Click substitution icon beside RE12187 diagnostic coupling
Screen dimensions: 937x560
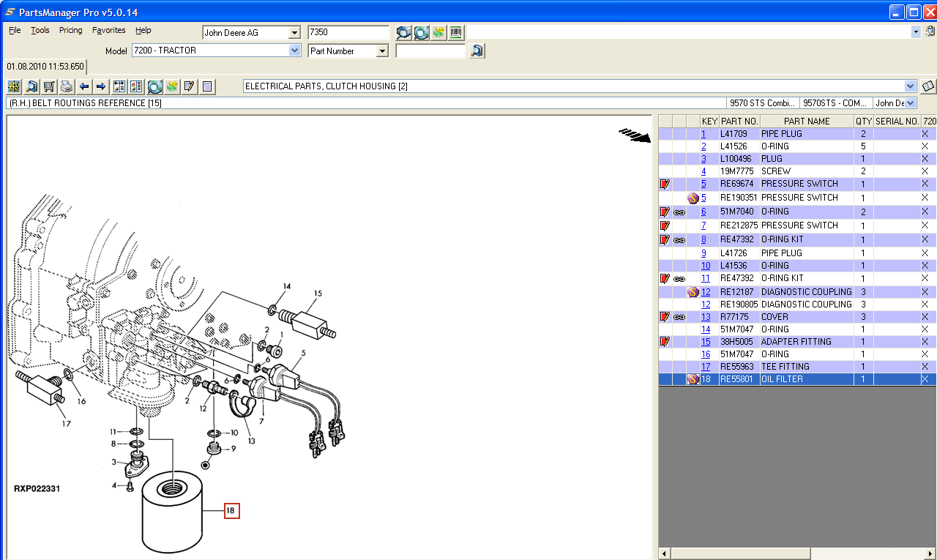point(693,292)
